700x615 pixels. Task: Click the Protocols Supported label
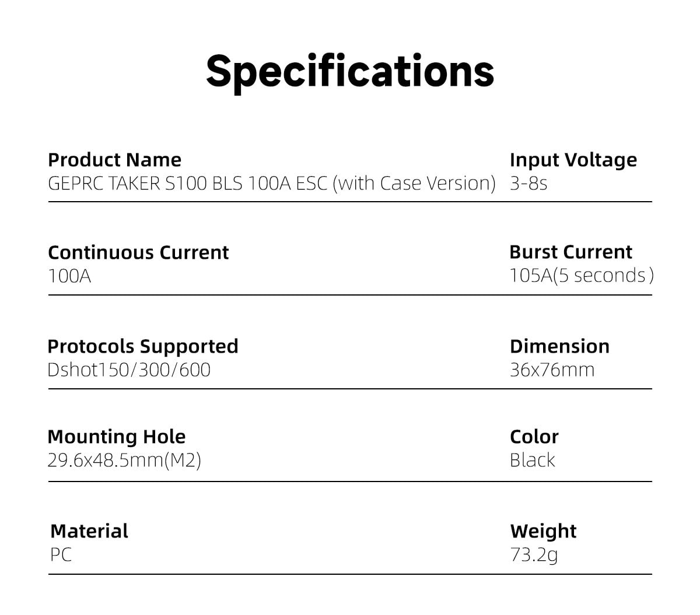coord(143,346)
